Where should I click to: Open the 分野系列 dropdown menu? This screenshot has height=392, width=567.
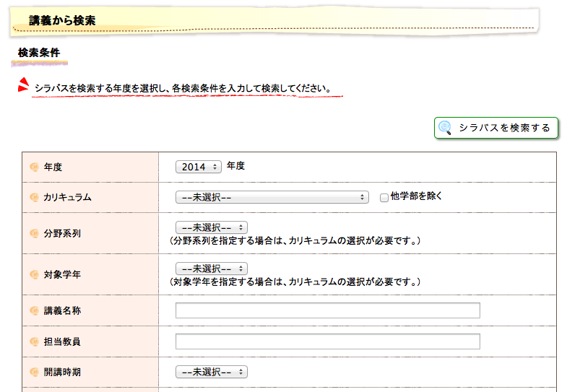pos(211,227)
